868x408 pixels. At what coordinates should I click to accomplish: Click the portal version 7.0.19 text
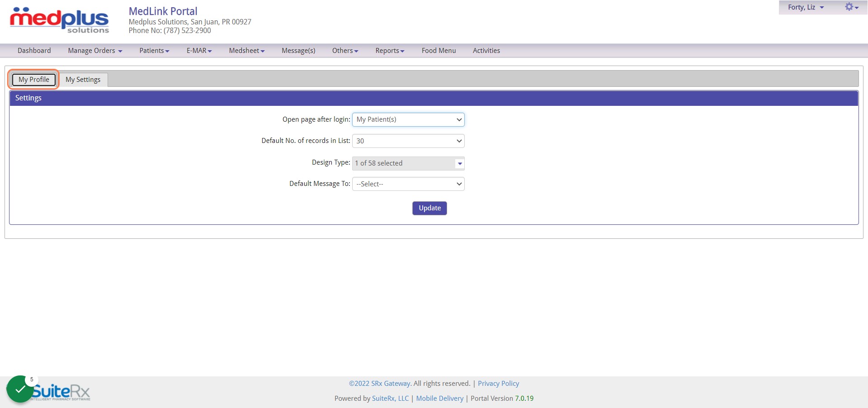click(524, 399)
